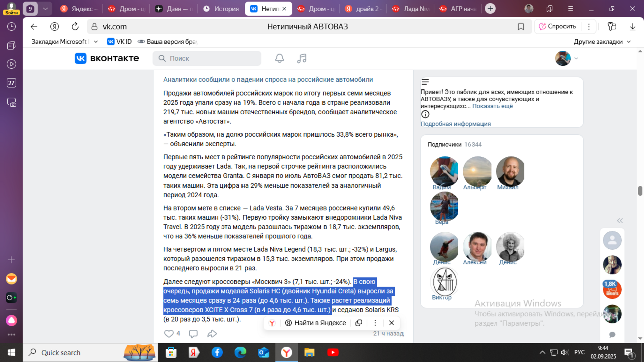The width and height of the screenshot is (644, 362).
Task: Click the browser bookmark icon in address bar
Action: point(521,27)
